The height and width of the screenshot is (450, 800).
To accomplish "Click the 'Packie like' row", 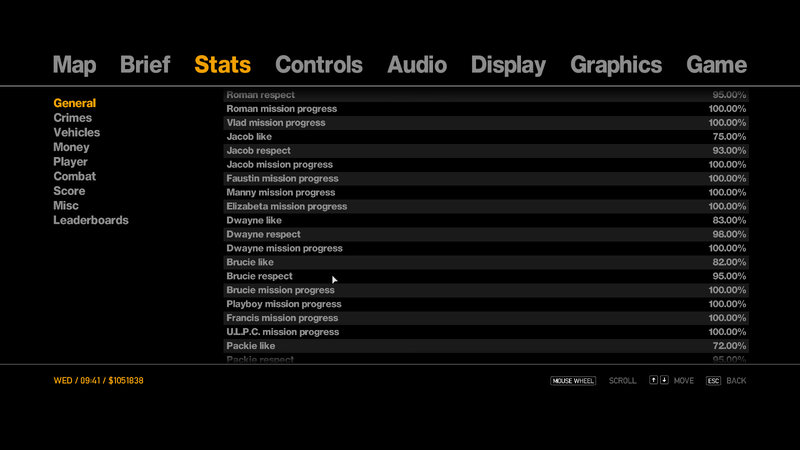I will click(486, 346).
